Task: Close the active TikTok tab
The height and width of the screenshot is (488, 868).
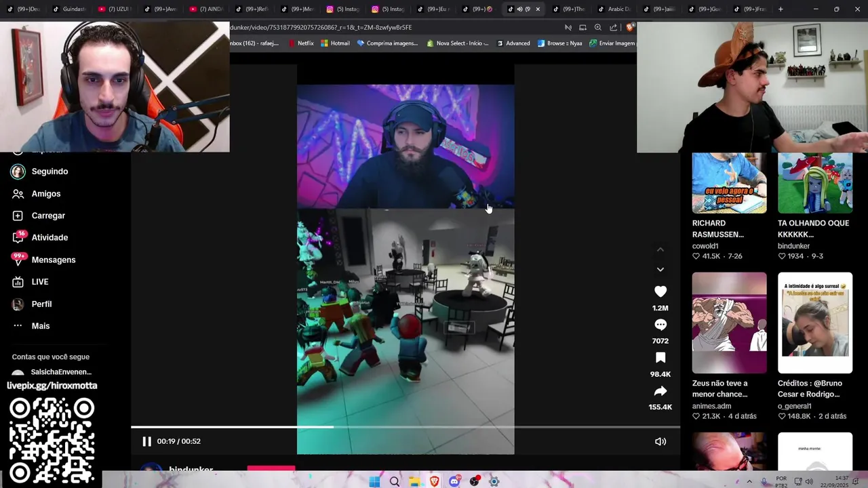Action: [x=538, y=9]
